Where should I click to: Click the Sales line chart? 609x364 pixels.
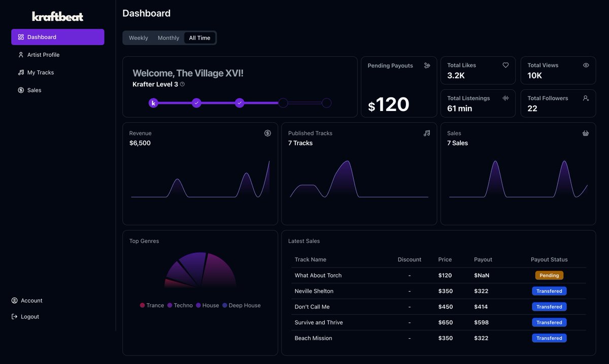[518, 179]
